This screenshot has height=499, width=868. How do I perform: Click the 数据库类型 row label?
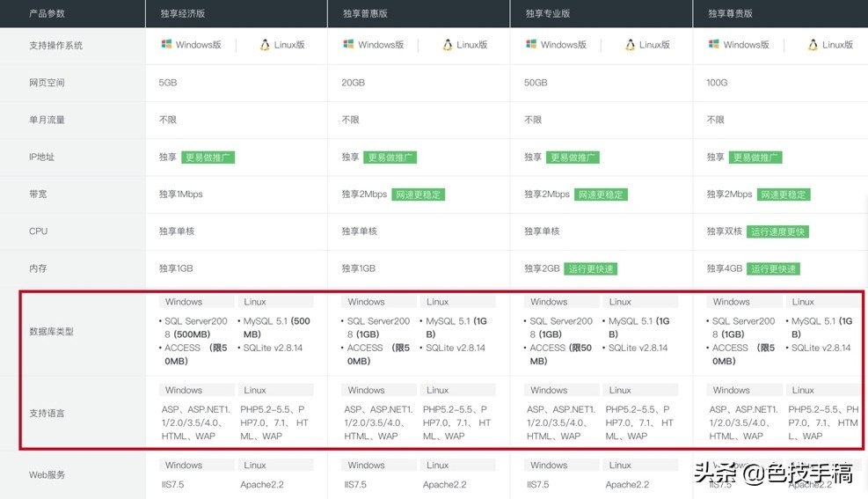point(52,331)
